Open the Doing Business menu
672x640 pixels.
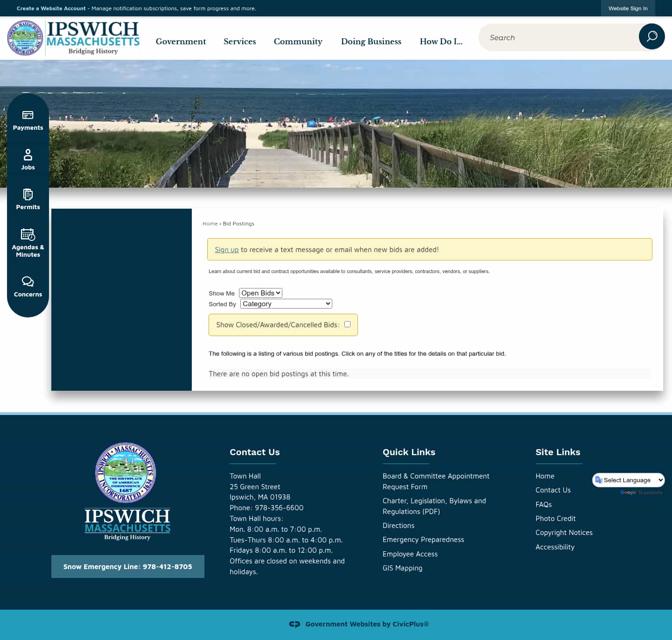pos(371,41)
